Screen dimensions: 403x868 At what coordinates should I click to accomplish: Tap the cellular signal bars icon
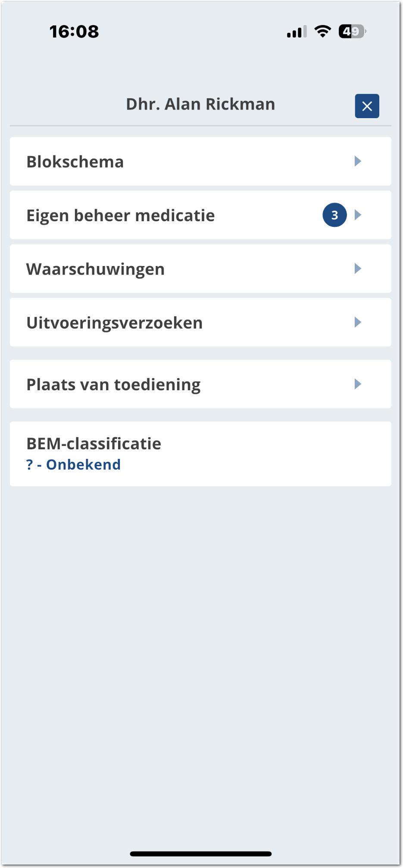tap(297, 31)
